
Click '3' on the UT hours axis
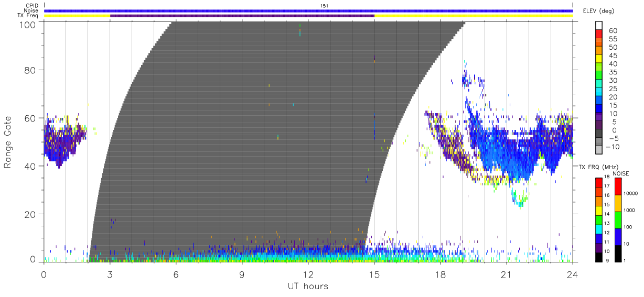110,274
